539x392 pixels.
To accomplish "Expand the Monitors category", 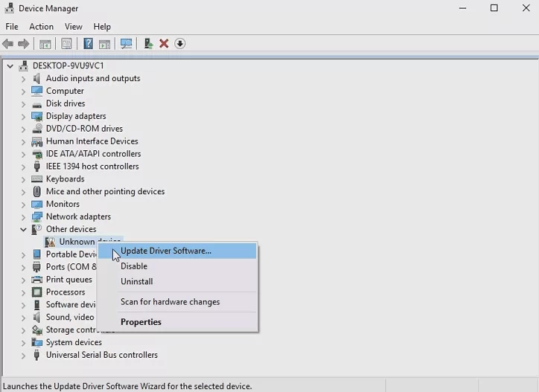I will [x=23, y=205].
